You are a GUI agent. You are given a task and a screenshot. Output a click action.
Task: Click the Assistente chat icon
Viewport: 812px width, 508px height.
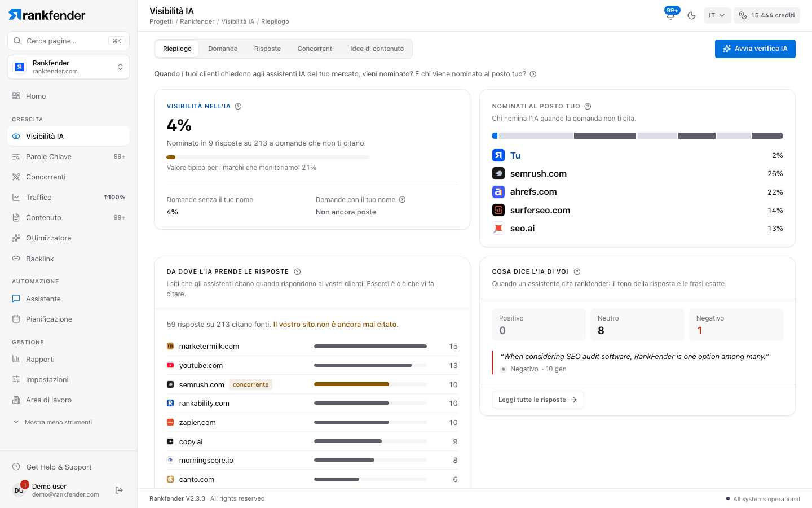[16, 299]
